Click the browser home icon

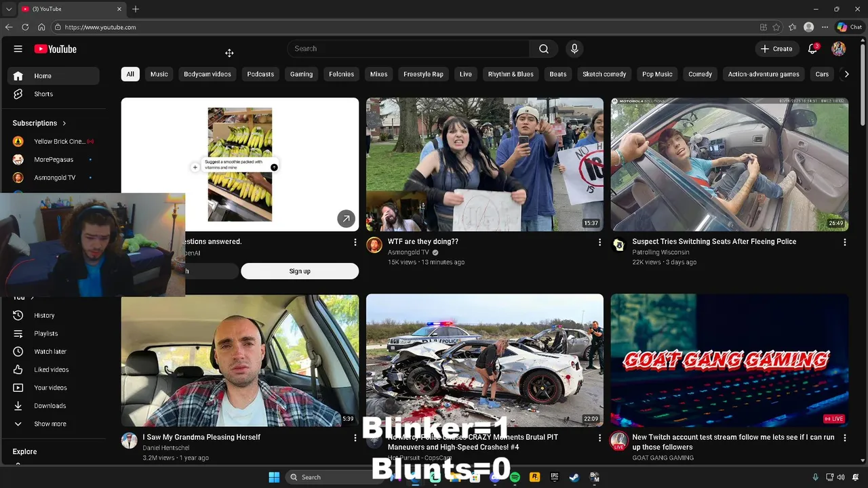pos(41,27)
